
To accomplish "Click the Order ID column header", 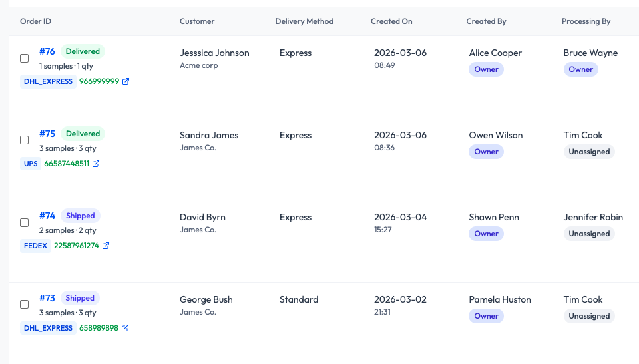I will pyautogui.click(x=36, y=21).
